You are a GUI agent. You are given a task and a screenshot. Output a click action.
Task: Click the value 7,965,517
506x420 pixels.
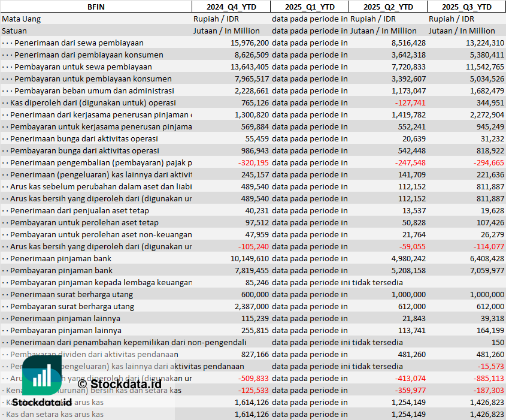pos(252,78)
